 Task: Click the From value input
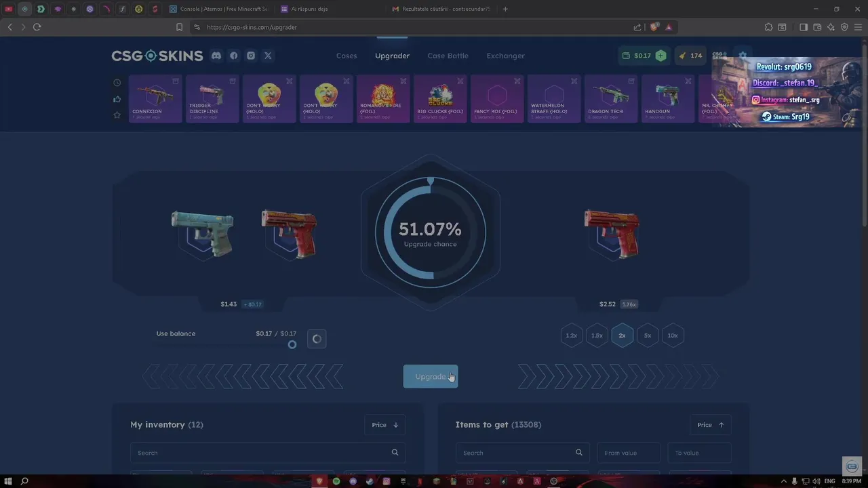[629, 453]
